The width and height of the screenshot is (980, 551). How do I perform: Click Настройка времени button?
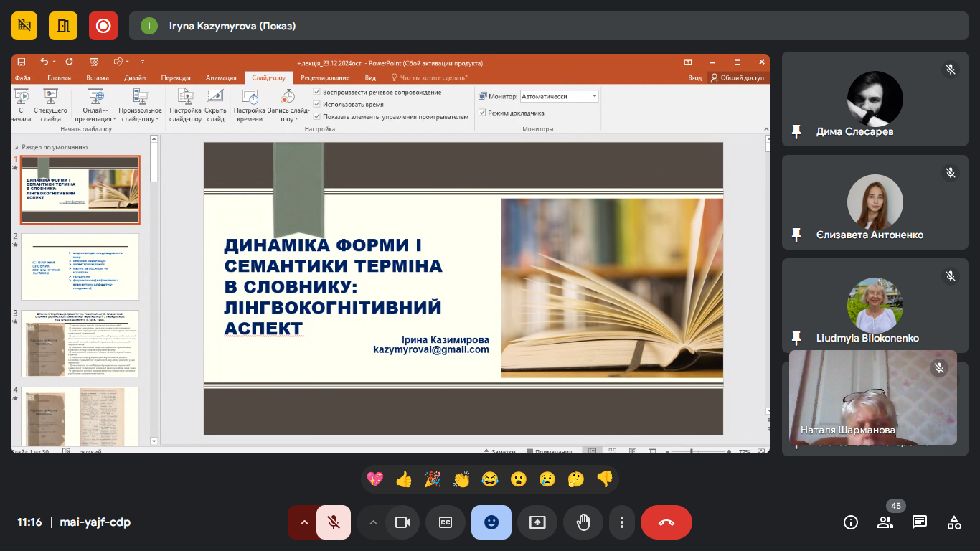pyautogui.click(x=250, y=105)
